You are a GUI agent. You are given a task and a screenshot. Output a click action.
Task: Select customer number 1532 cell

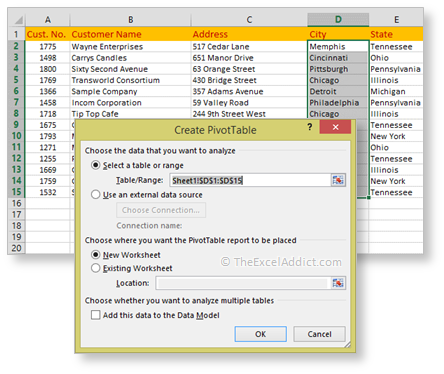tap(48, 192)
